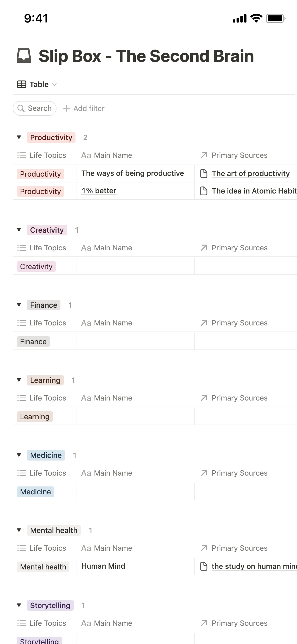Image resolution: width=297 pixels, height=644 pixels.
Task: Collapse the Finance group
Action: (x=19, y=305)
